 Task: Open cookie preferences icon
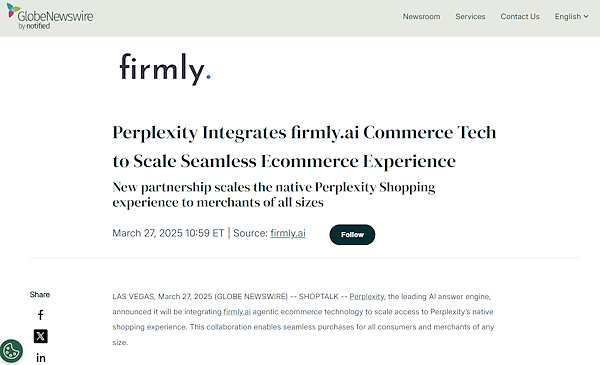pos(11,350)
